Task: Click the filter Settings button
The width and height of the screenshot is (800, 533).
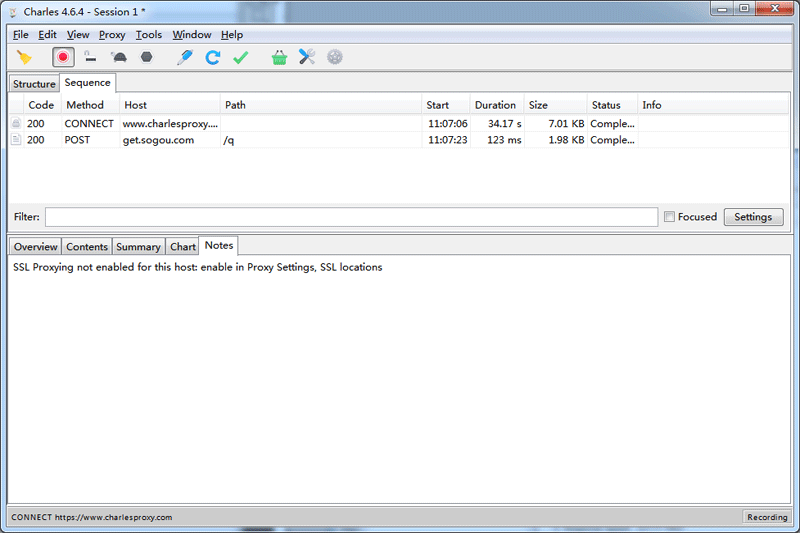Action: [x=753, y=217]
